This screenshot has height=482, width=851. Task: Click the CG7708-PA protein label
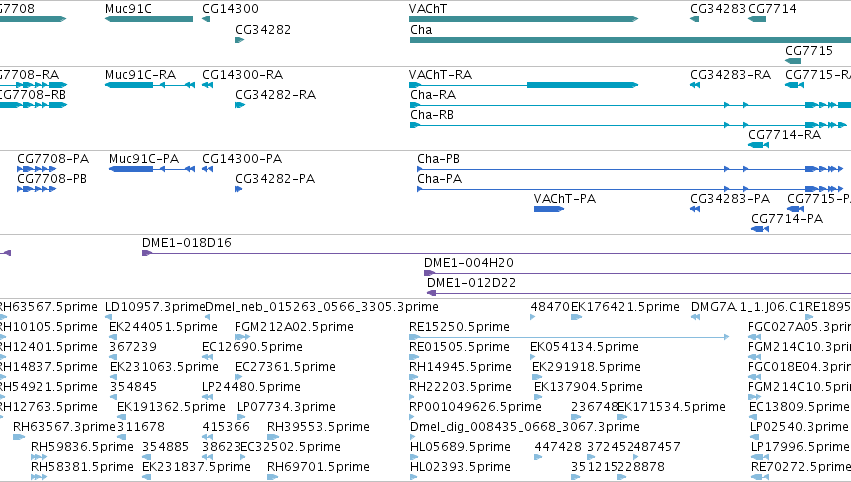(53, 159)
